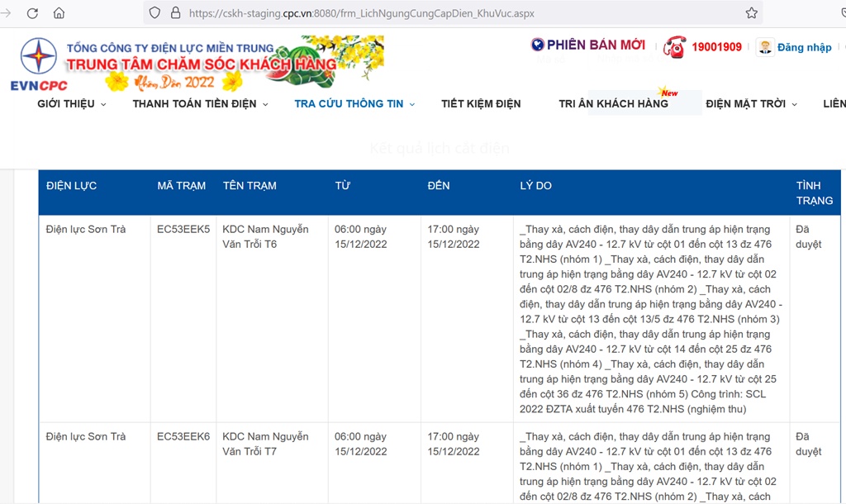The image size is (846, 504).
Task: Open the TRA CỨU THÔNG TIN menu
Action: click(349, 103)
